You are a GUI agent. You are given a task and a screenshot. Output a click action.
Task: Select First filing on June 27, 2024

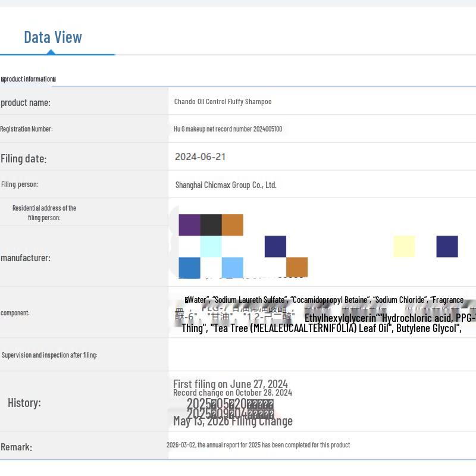pos(230,384)
